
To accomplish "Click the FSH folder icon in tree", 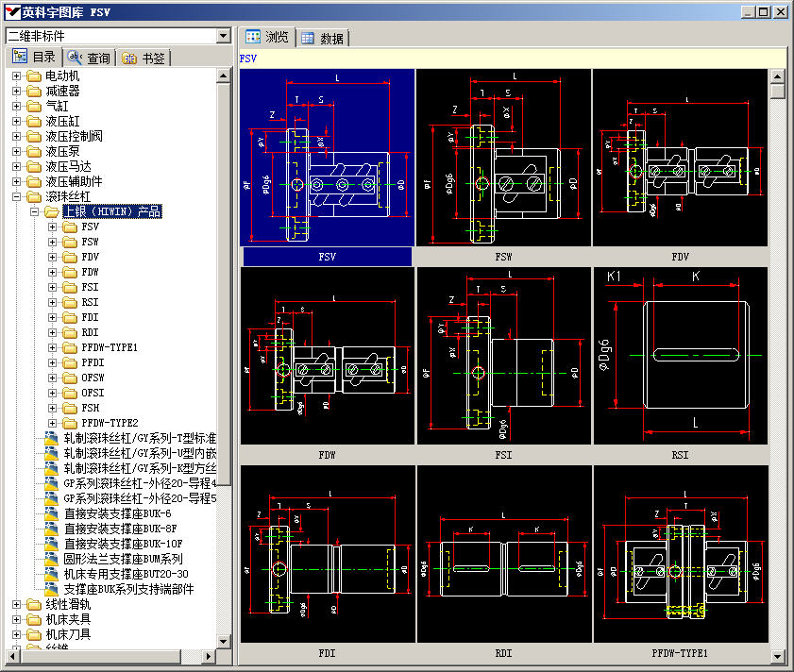I will pos(70,408).
